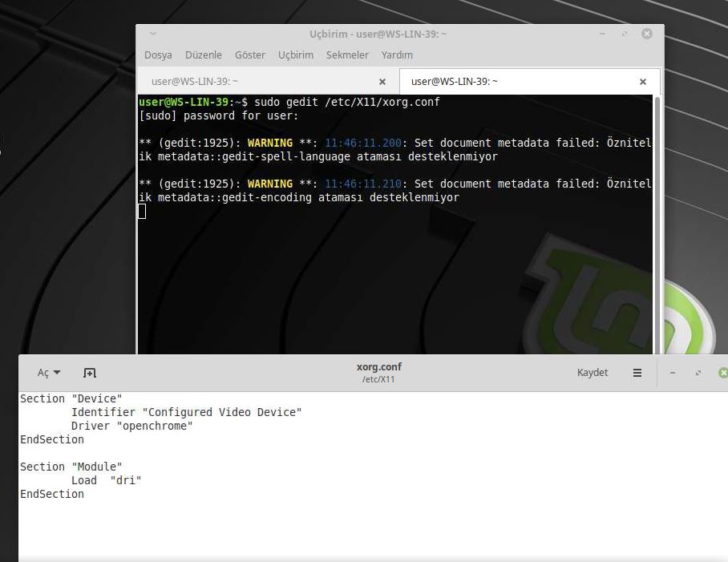This screenshot has width=728, height=562.
Task: Open the gedit hamburger menu
Action: coord(637,373)
